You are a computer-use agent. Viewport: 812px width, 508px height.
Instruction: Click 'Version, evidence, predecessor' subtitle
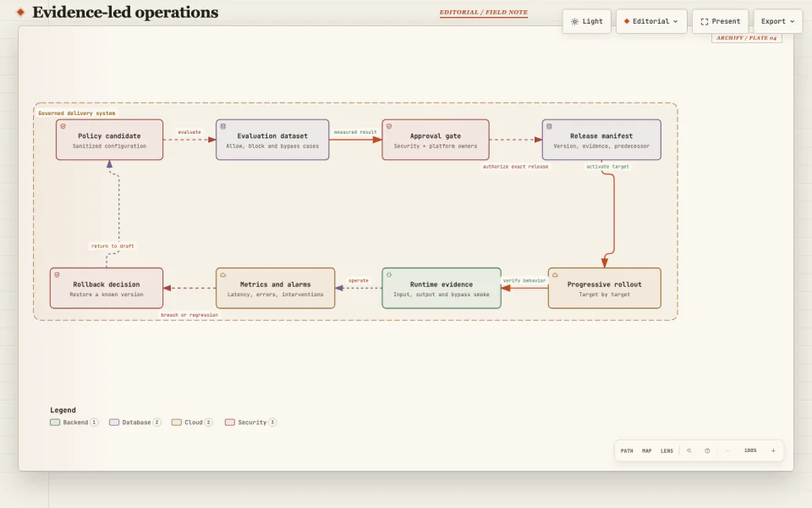tap(601, 146)
